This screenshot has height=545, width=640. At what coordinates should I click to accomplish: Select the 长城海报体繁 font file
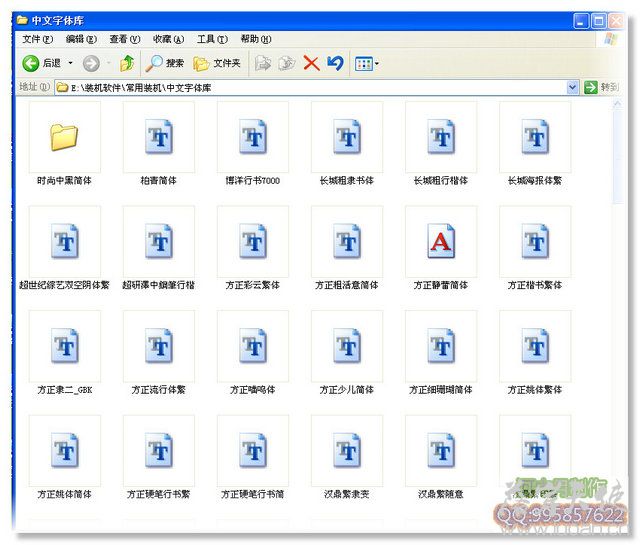pos(535,144)
